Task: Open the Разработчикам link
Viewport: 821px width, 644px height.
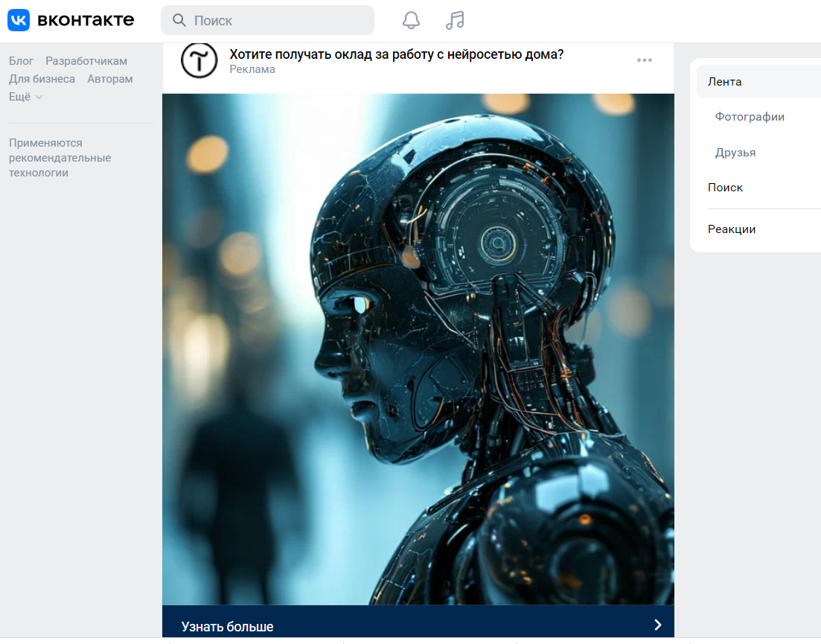Action: tap(86, 61)
